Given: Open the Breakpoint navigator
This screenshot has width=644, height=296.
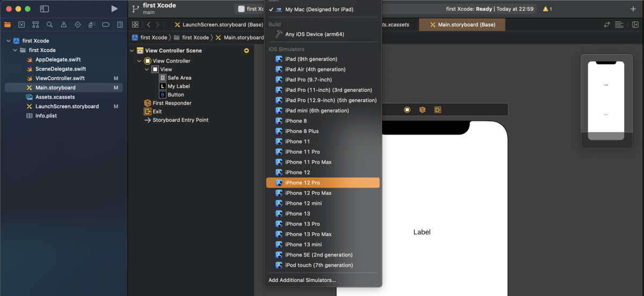Looking at the screenshot, I should click(x=106, y=25).
